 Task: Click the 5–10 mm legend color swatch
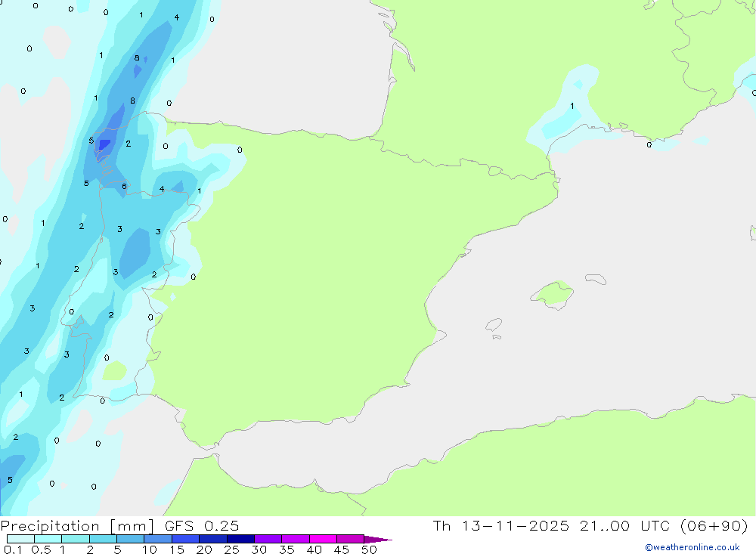point(131,539)
